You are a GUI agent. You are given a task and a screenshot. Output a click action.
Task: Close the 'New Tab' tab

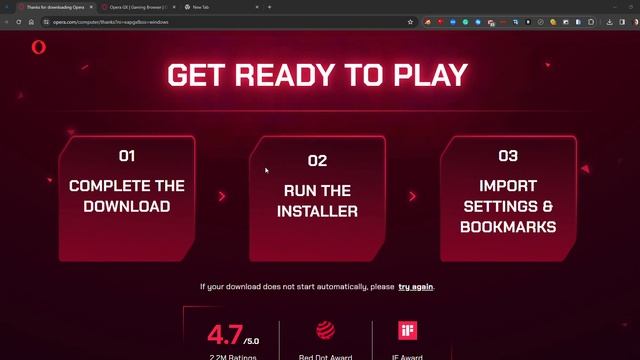[x=257, y=7]
